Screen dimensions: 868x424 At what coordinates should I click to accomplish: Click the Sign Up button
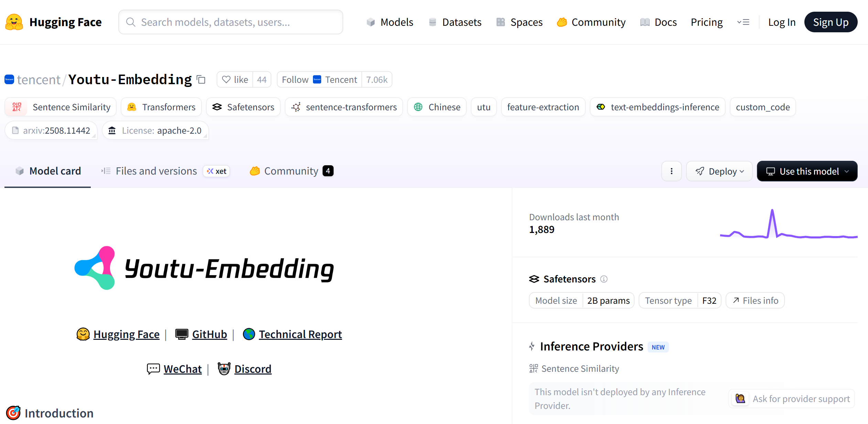(831, 22)
